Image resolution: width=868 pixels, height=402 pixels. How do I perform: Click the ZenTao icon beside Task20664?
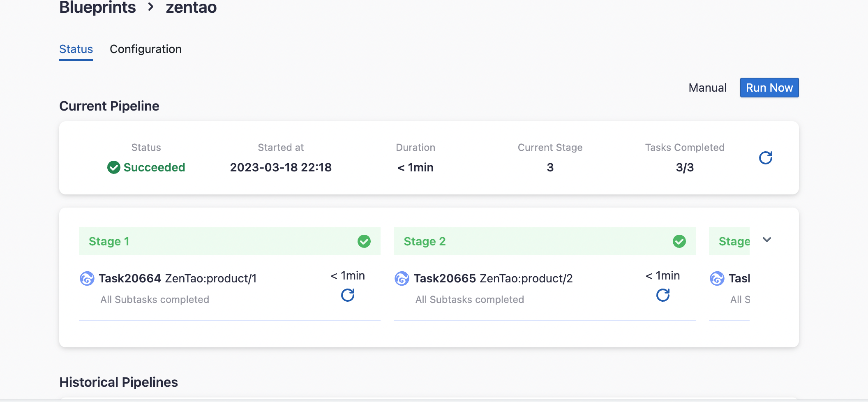87,278
